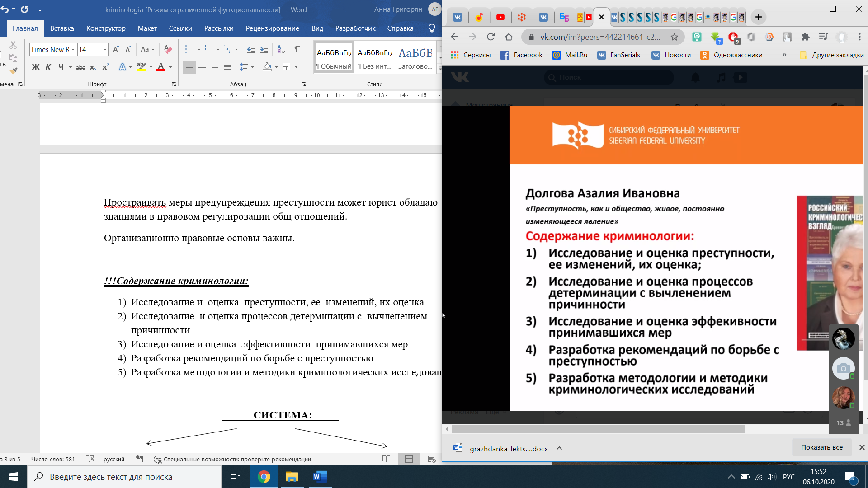Viewport: 868px width, 488px height.
Task: Toggle italic formatting button
Action: tap(48, 67)
